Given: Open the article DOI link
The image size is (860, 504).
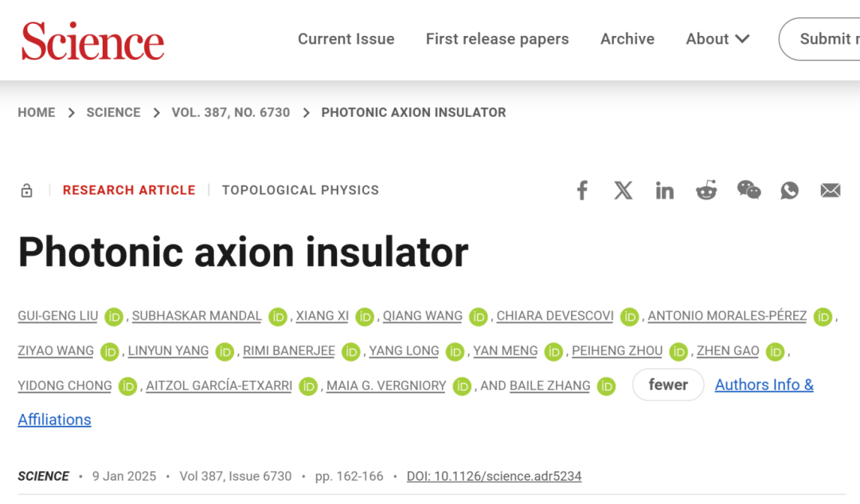Looking at the screenshot, I should click(494, 476).
